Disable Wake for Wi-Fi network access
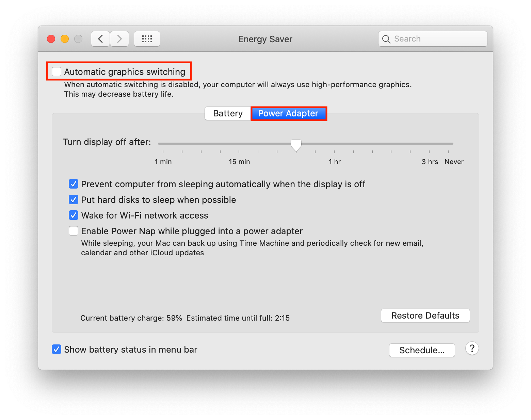 (x=73, y=215)
